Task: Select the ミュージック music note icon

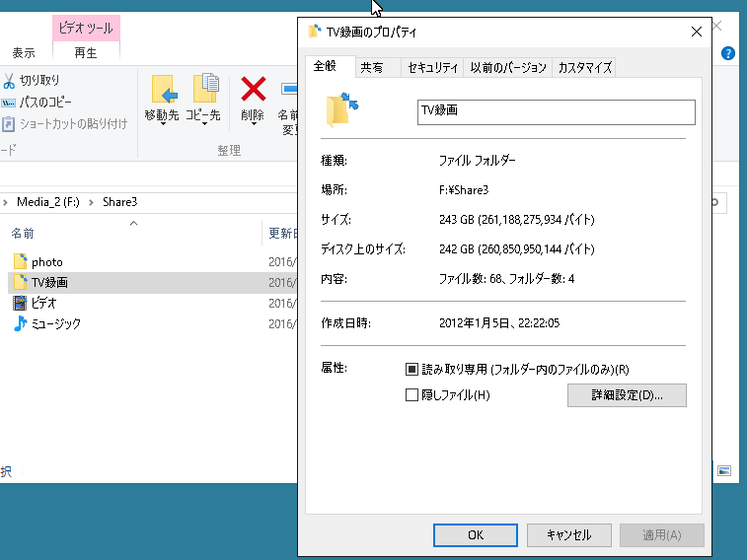Action: tap(20, 323)
